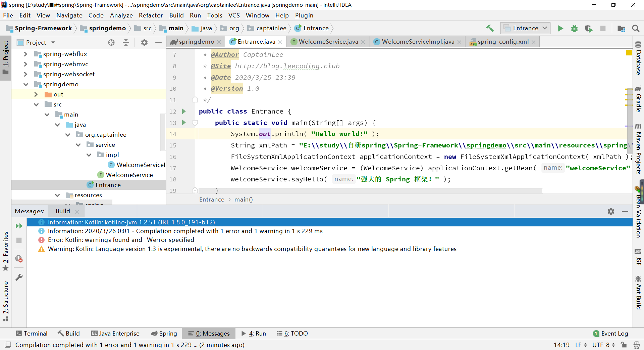Collapse the resources folder
The width and height of the screenshot is (644, 350).
[57, 195]
